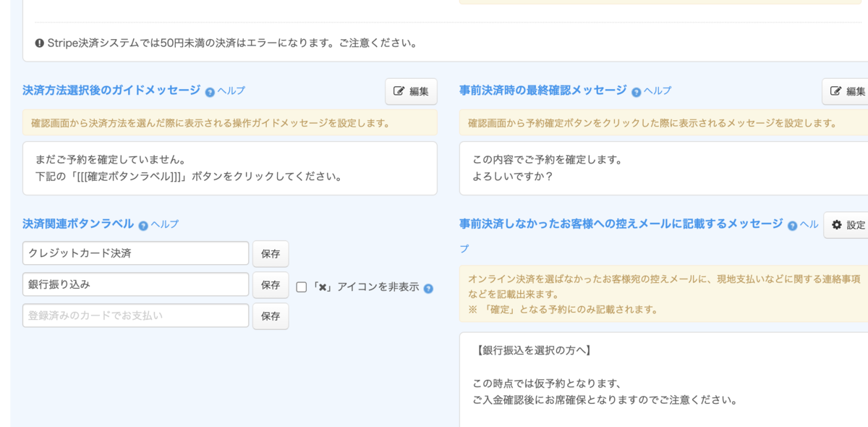Click 編集 button for 事前決済時の最終確認メッセージ
868x427 pixels.
pyautogui.click(x=845, y=91)
